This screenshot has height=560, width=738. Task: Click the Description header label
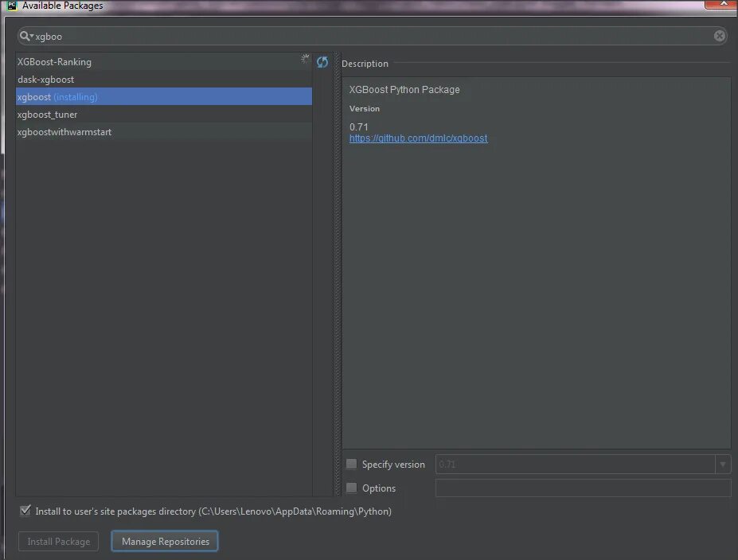pos(365,64)
